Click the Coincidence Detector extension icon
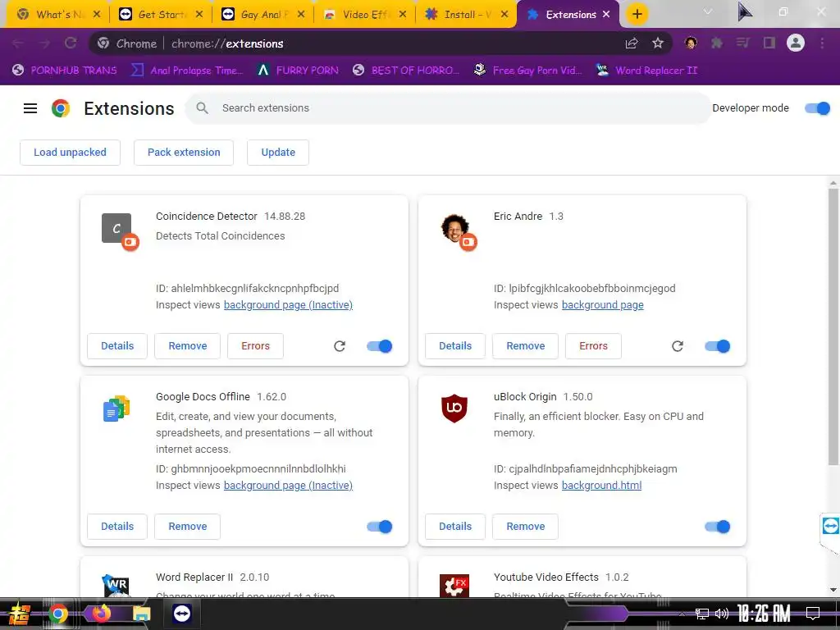This screenshot has height=630, width=840. (116, 228)
